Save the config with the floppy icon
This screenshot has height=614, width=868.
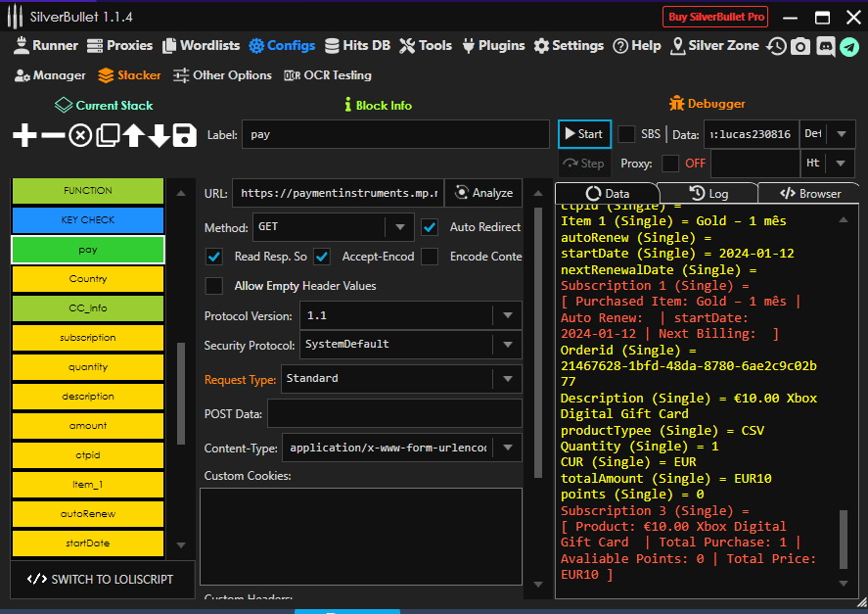click(185, 135)
